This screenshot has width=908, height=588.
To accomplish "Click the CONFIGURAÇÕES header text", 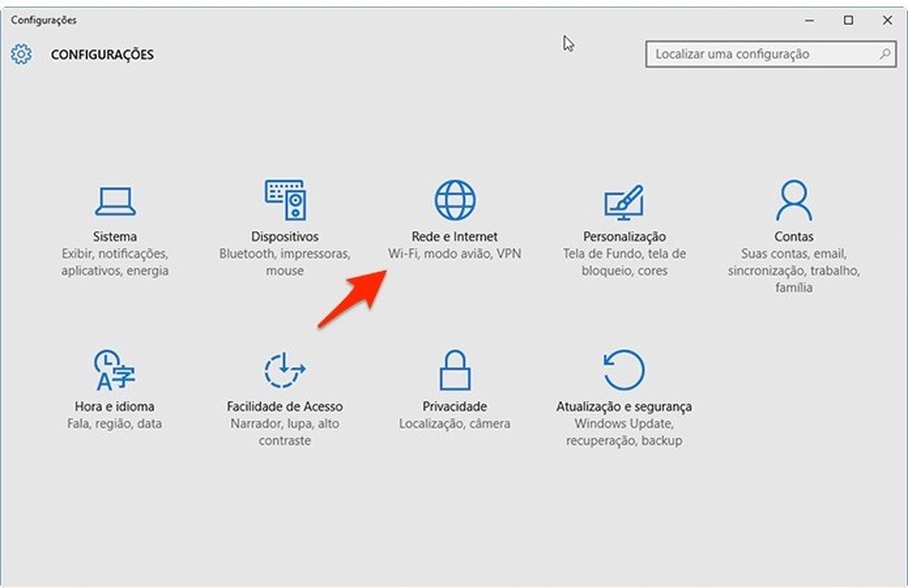I will pos(102,54).
